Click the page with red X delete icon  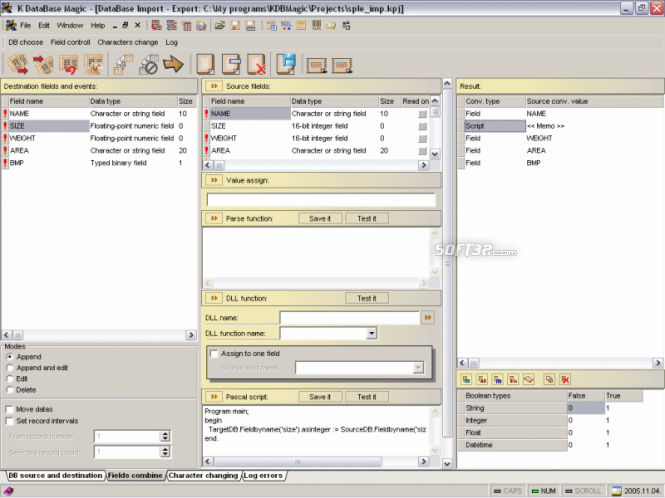click(x=257, y=64)
